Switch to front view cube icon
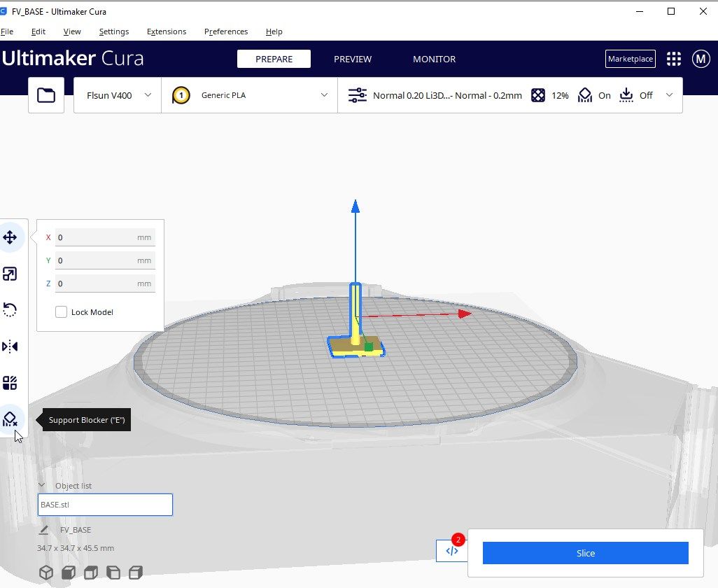 (69, 573)
